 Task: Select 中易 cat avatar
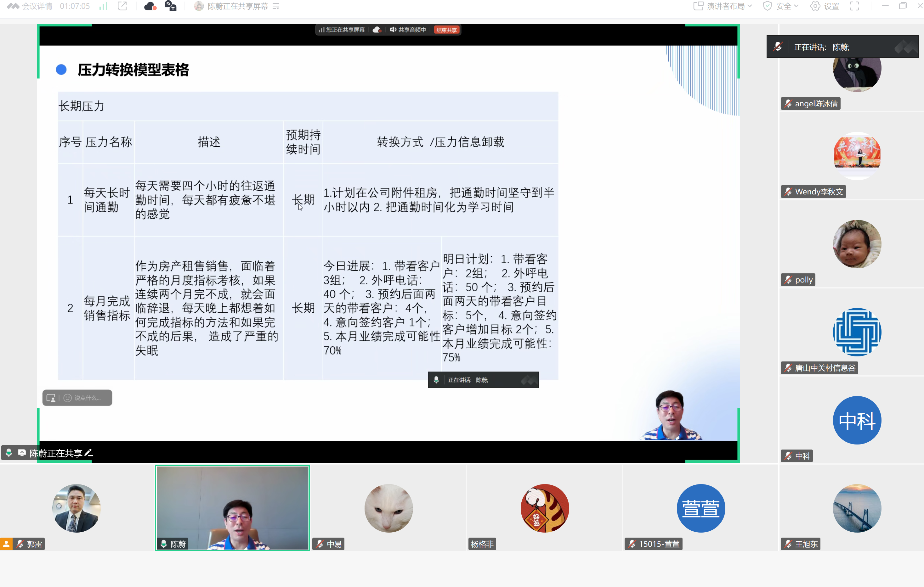pyautogui.click(x=389, y=508)
